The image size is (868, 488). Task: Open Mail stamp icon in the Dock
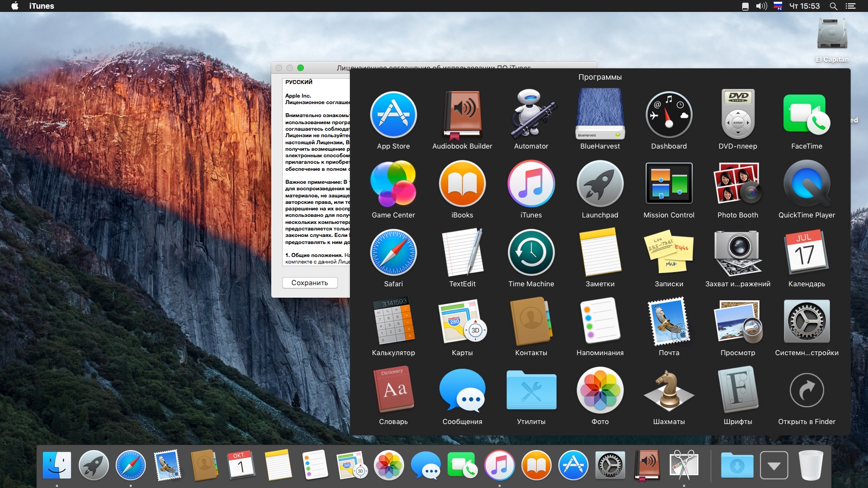[168, 465]
